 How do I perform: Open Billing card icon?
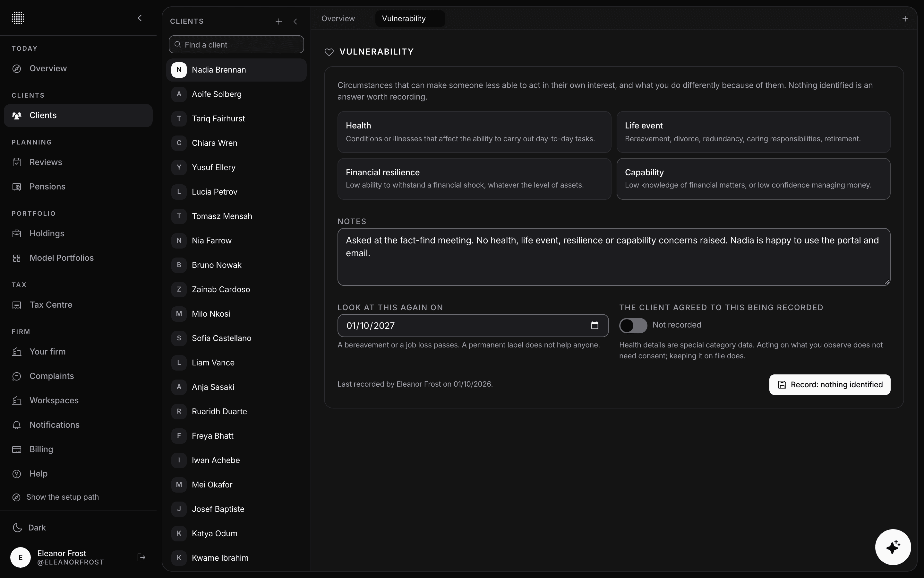point(16,450)
